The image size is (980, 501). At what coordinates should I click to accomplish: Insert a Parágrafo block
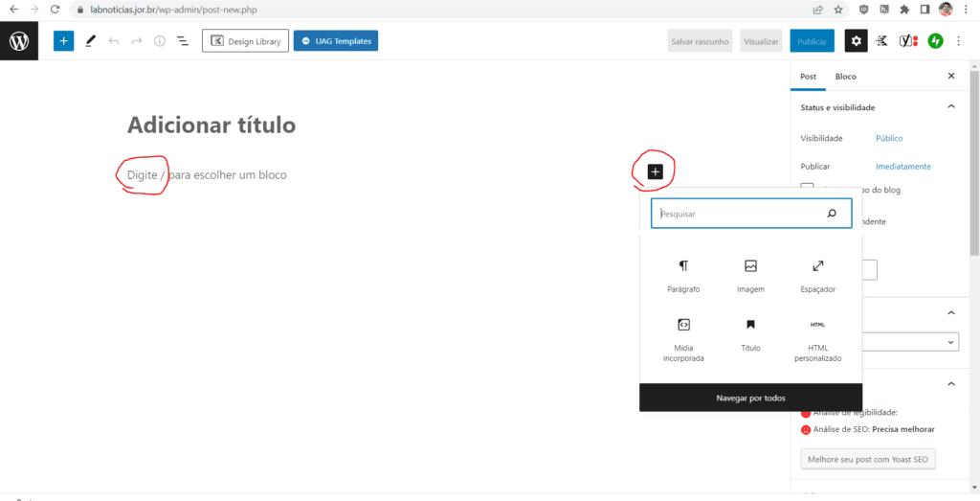click(683, 276)
